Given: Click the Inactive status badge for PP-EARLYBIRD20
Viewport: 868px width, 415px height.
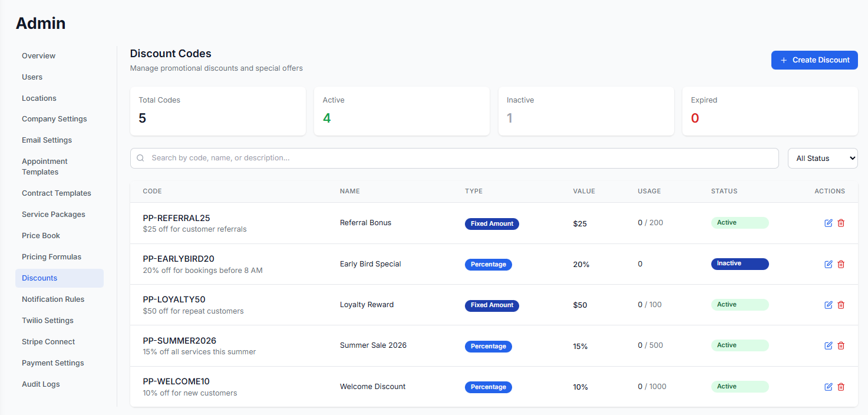Looking at the screenshot, I should (740, 264).
